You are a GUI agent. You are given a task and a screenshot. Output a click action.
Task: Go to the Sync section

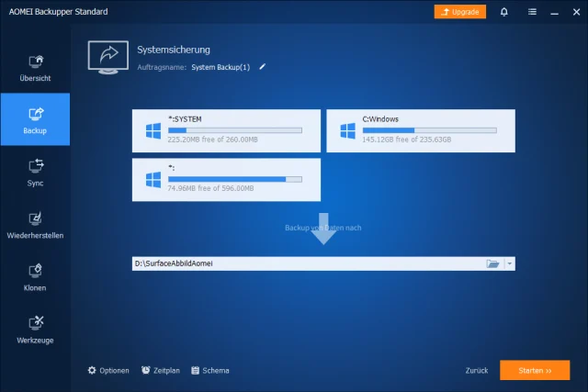coord(35,172)
